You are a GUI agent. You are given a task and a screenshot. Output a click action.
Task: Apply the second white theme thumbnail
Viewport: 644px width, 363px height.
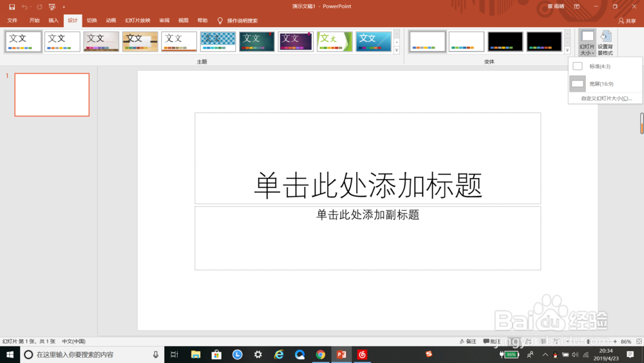[x=62, y=41]
